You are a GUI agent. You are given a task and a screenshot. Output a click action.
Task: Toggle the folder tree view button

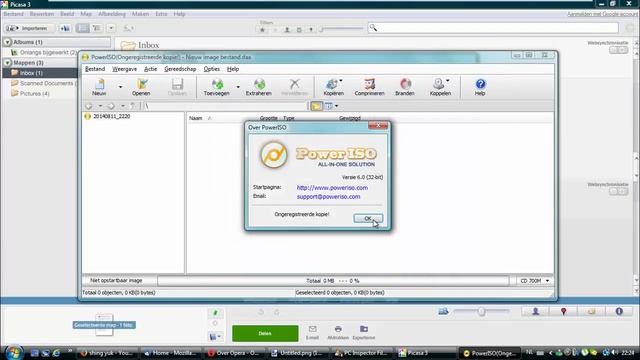click(316, 106)
